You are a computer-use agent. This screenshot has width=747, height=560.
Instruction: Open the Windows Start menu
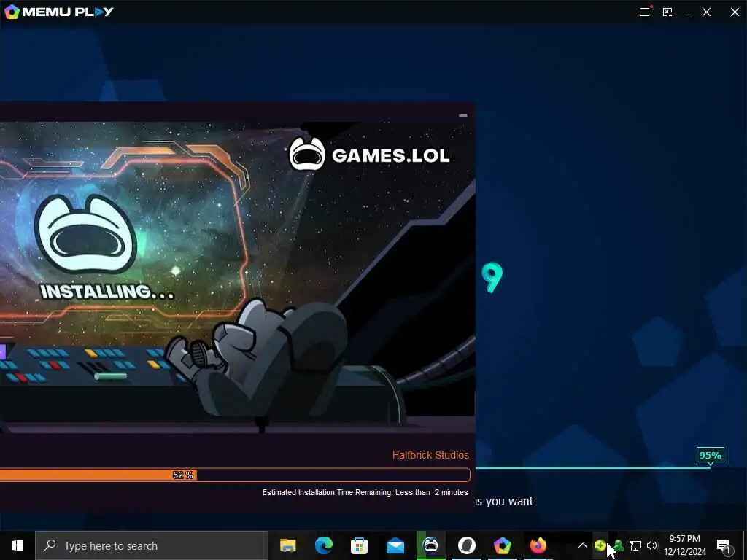[18, 545]
